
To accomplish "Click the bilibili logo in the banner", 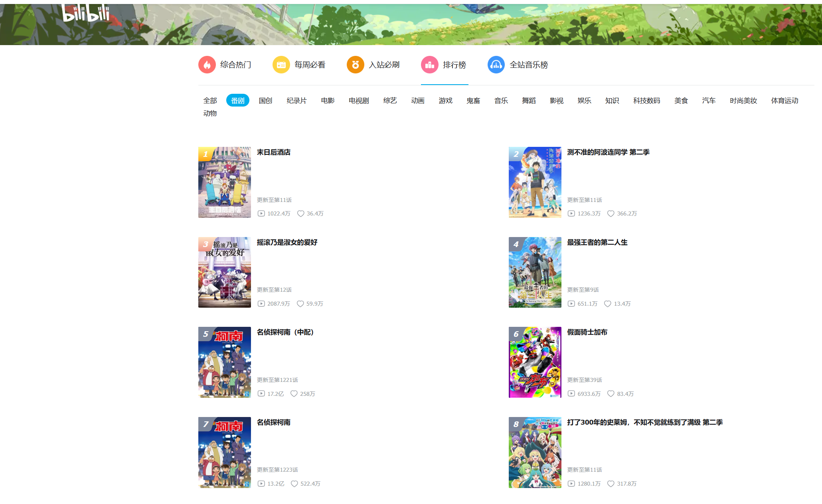I will click(x=86, y=14).
